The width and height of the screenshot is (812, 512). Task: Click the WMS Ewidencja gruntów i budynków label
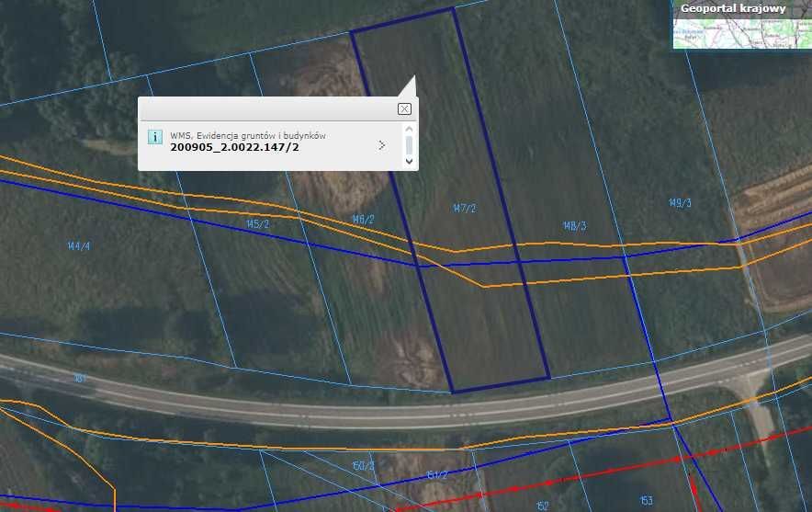point(247,135)
